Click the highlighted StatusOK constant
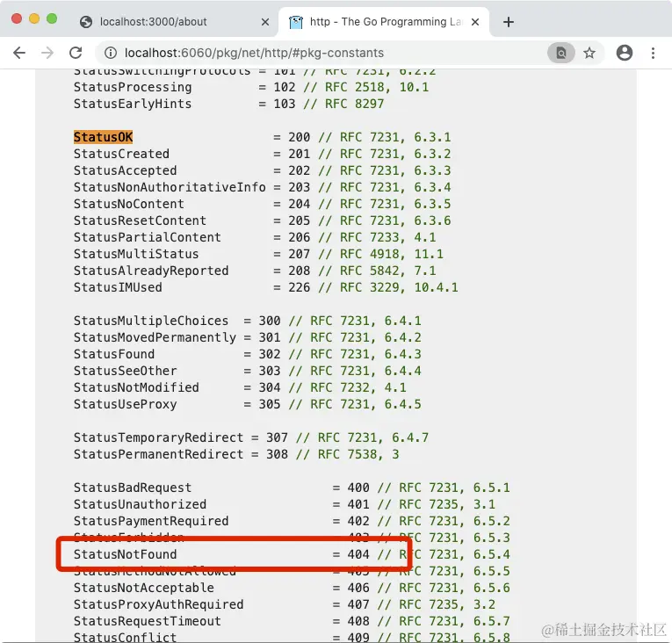 pyautogui.click(x=104, y=137)
